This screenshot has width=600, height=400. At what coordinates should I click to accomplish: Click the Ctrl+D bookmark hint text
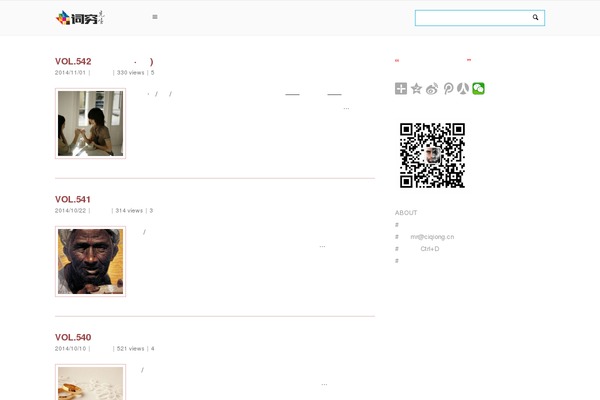430,249
